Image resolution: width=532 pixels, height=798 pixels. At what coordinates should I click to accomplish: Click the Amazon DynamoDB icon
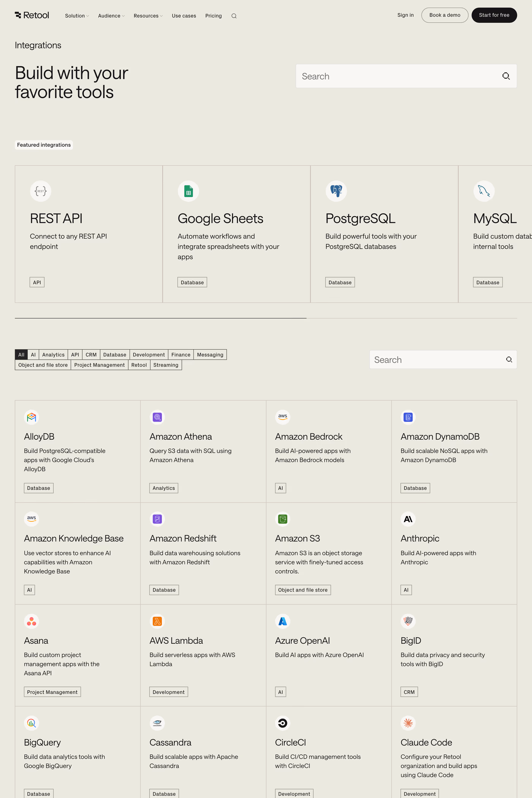click(408, 417)
